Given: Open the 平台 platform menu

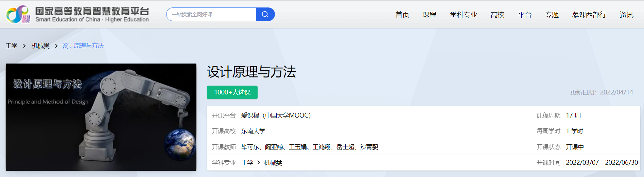Looking at the screenshot, I should coord(524,15).
